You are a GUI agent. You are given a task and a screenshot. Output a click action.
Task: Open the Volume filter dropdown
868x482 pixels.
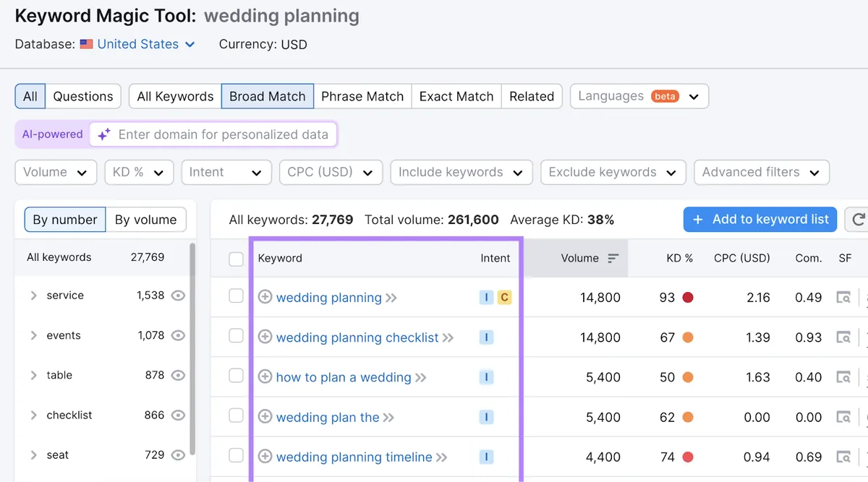(x=56, y=172)
